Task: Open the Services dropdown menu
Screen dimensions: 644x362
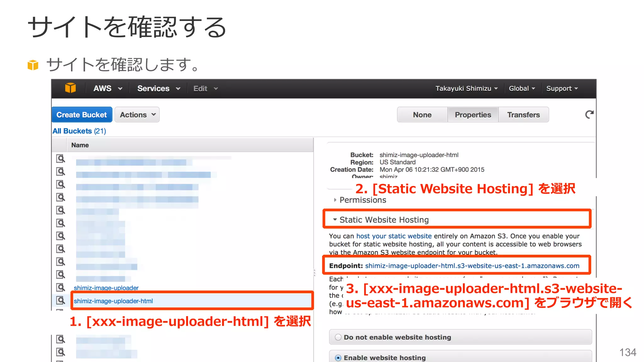Action: (x=159, y=89)
